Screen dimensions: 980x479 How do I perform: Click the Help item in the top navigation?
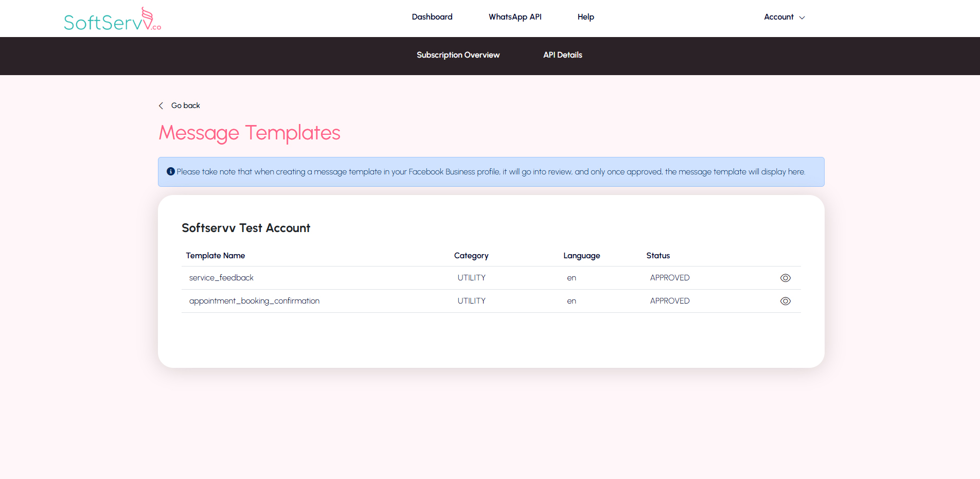point(585,17)
